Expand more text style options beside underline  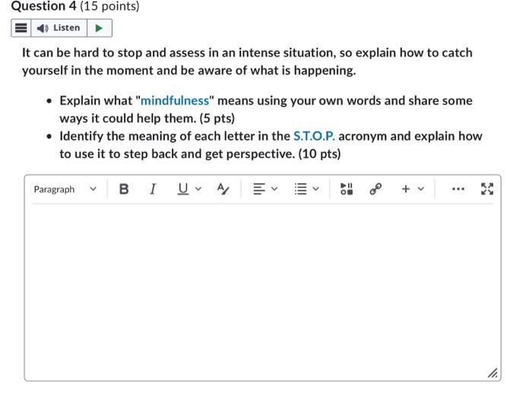[x=198, y=189]
